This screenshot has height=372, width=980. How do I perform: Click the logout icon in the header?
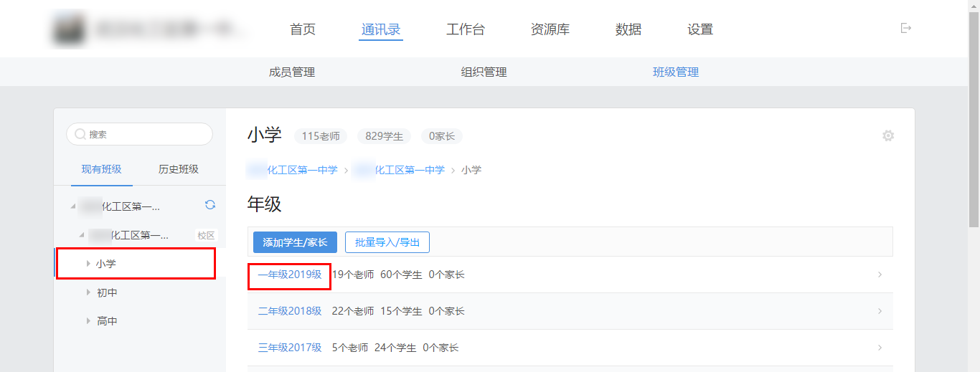point(906,28)
